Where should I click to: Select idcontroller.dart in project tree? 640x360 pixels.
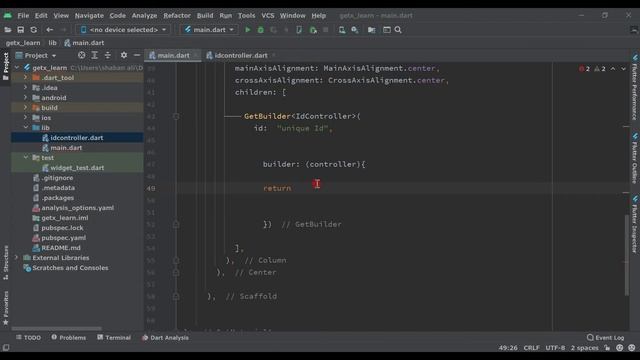(77, 138)
